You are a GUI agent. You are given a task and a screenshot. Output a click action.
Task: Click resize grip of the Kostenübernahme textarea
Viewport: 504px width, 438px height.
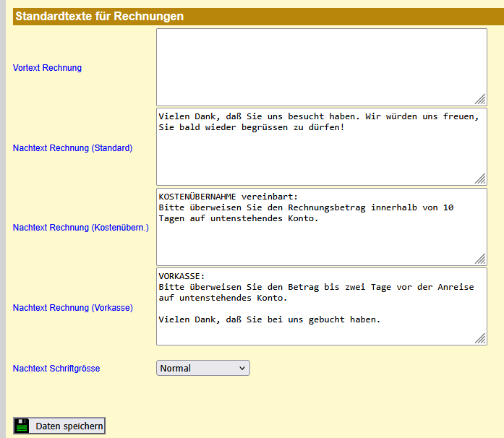pos(481,259)
